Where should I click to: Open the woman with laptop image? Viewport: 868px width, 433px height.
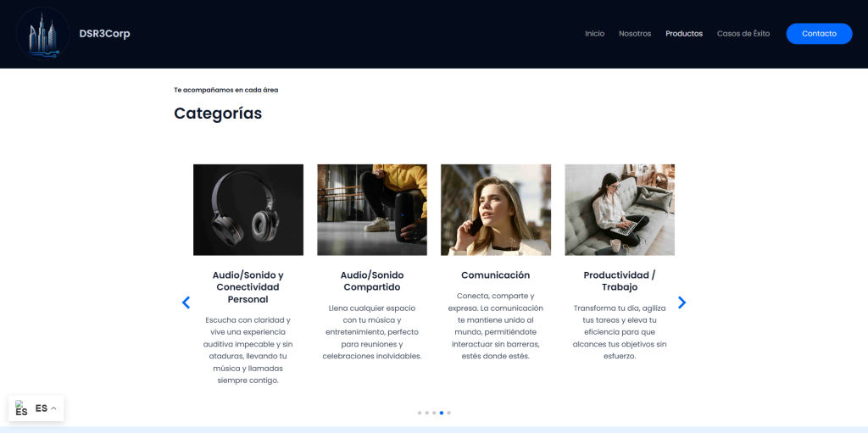(620, 210)
